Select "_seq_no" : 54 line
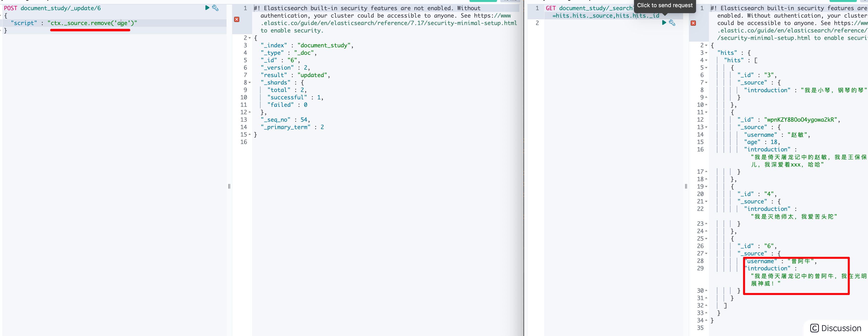868x336 pixels. point(285,120)
